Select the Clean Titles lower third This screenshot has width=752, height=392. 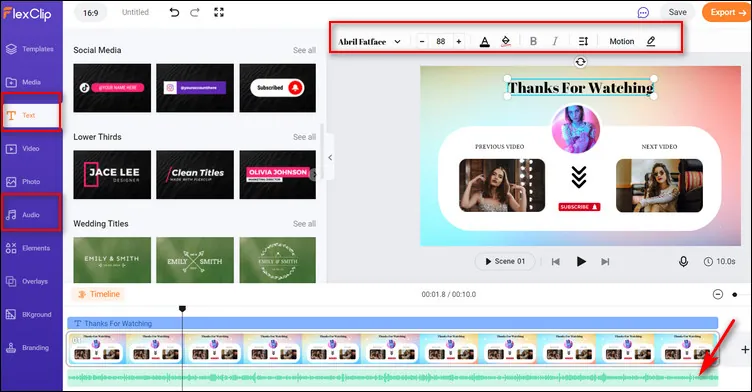(195, 175)
